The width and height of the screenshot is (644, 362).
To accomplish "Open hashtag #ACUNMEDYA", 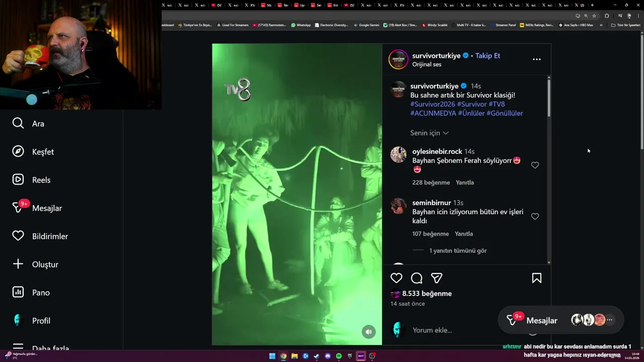I will pyautogui.click(x=433, y=113).
